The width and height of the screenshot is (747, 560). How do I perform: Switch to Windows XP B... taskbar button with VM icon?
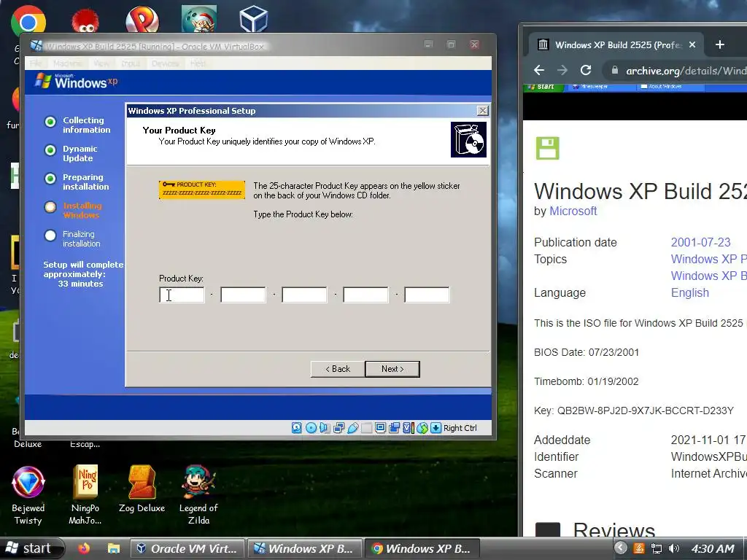click(x=305, y=548)
